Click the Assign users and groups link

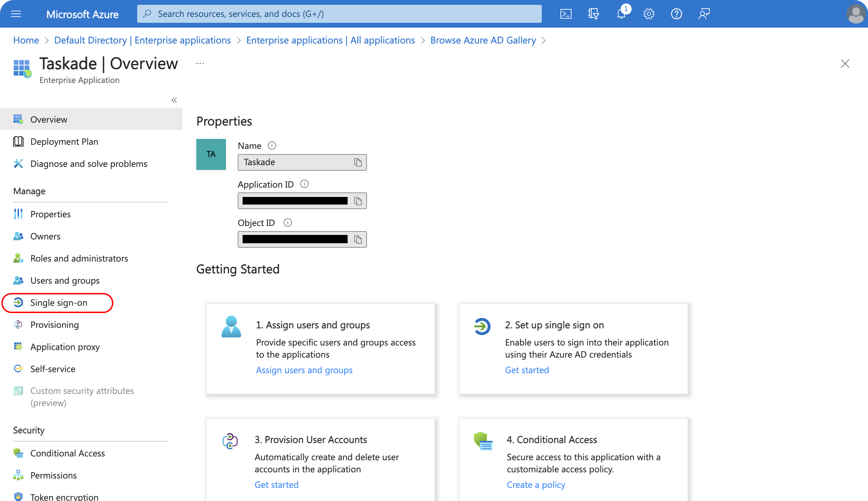click(304, 370)
